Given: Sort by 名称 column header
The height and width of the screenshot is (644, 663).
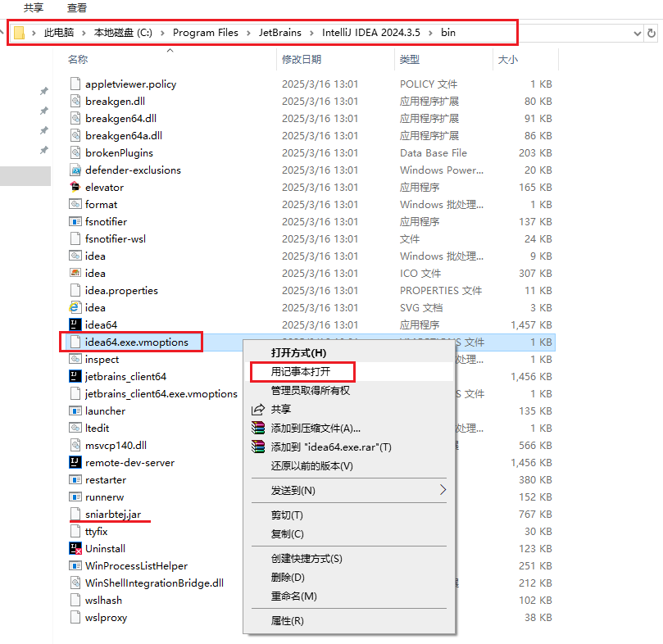Looking at the screenshot, I should pyautogui.click(x=78, y=59).
